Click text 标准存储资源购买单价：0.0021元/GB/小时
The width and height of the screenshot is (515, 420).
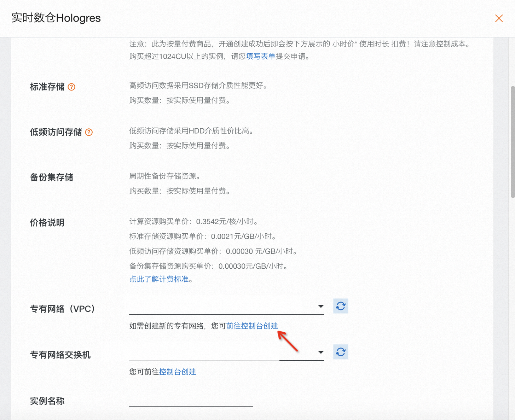203,237
